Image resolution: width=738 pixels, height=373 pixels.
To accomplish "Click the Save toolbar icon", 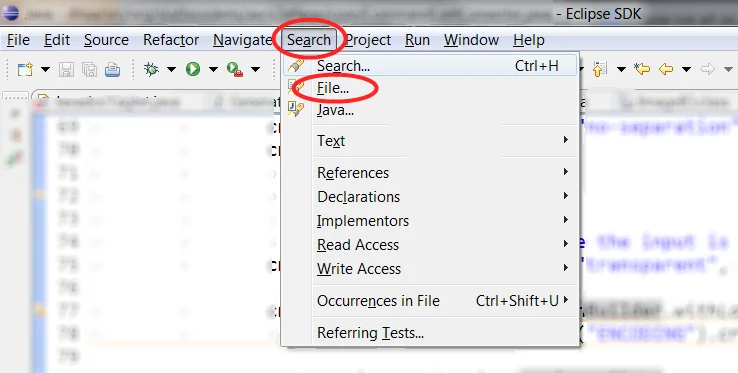I will click(x=66, y=69).
